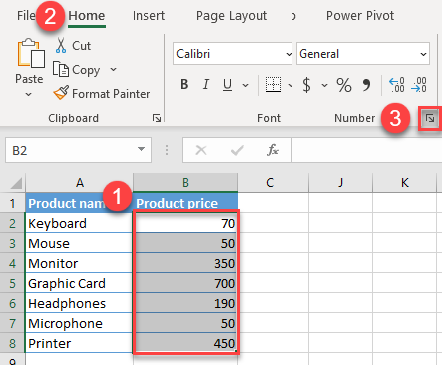This screenshot has height=365, width=442.
Task: Open the Page Layout tab
Action: [231, 16]
